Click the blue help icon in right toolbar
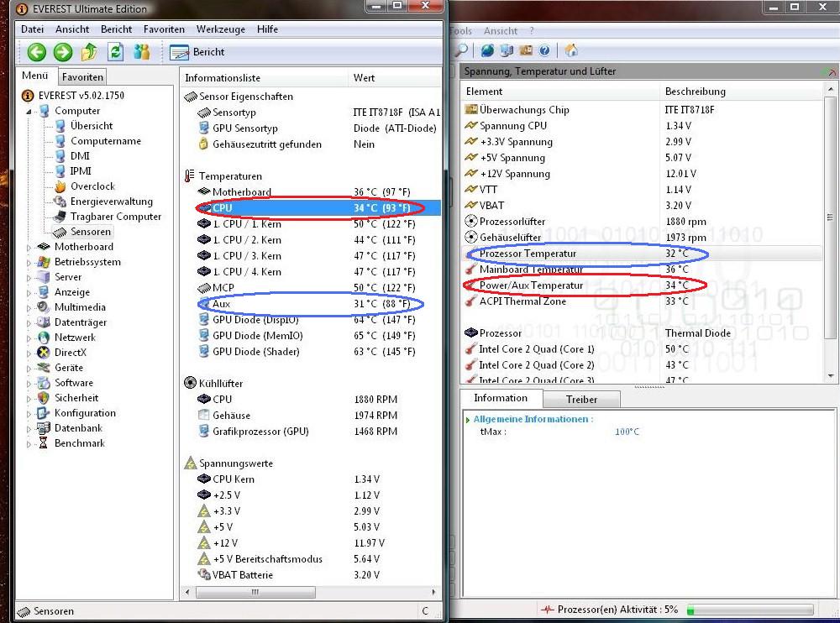The height and width of the screenshot is (623, 840). [x=544, y=50]
